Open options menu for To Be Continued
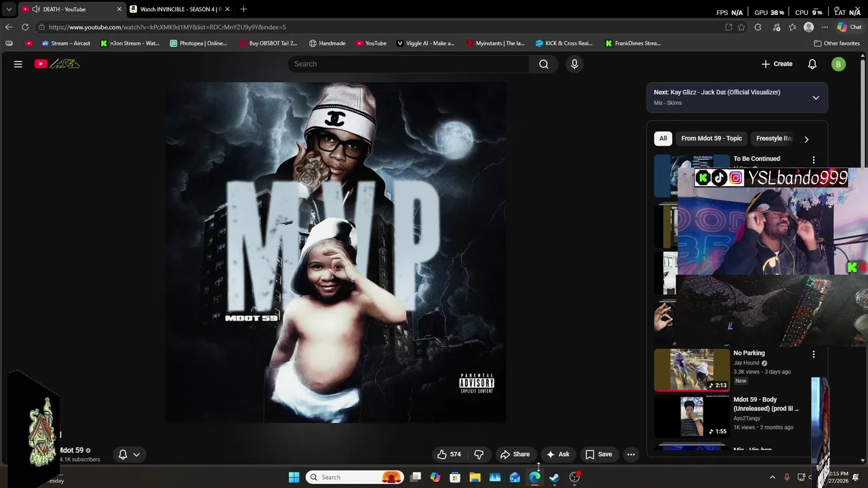The width and height of the screenshot is (868, 488). click(x=814, y=160)
